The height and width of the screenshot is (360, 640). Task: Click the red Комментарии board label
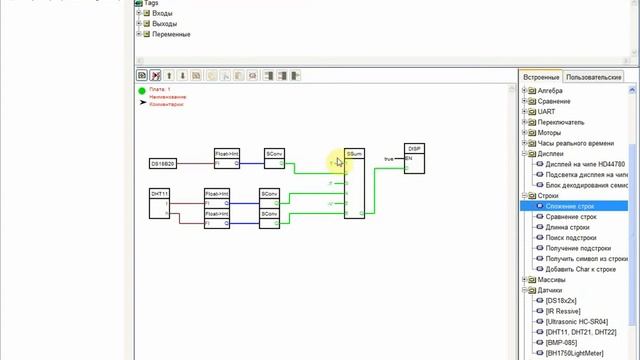click(x=166, y=104)
